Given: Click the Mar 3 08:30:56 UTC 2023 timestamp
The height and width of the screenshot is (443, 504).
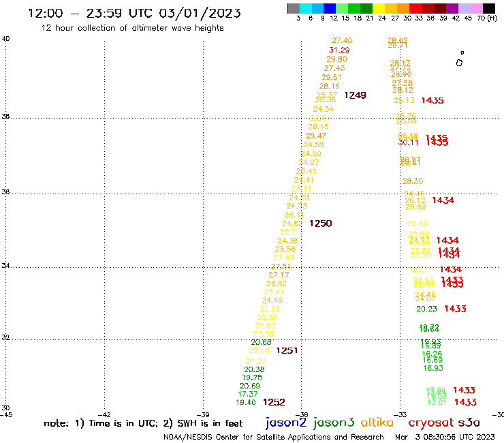Looking at the screenshot, I should click(x=445, y=437).
